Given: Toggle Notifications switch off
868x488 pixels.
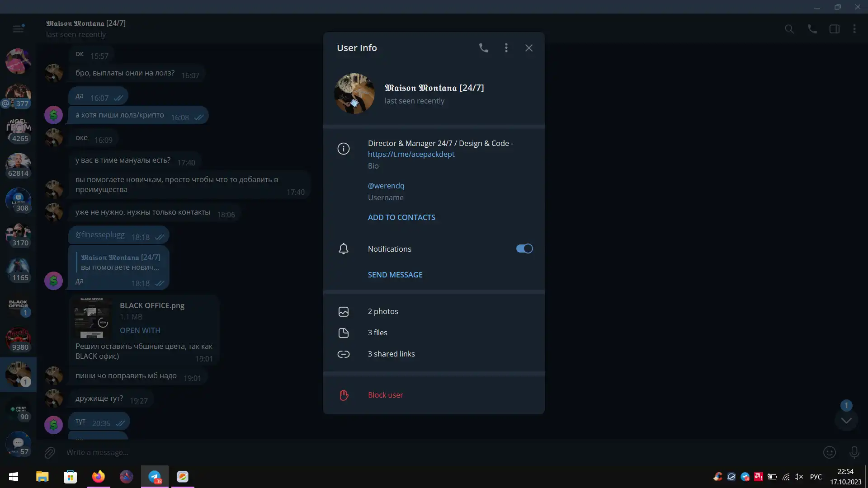Looking at the screenshot, I should tap(524, 249).
